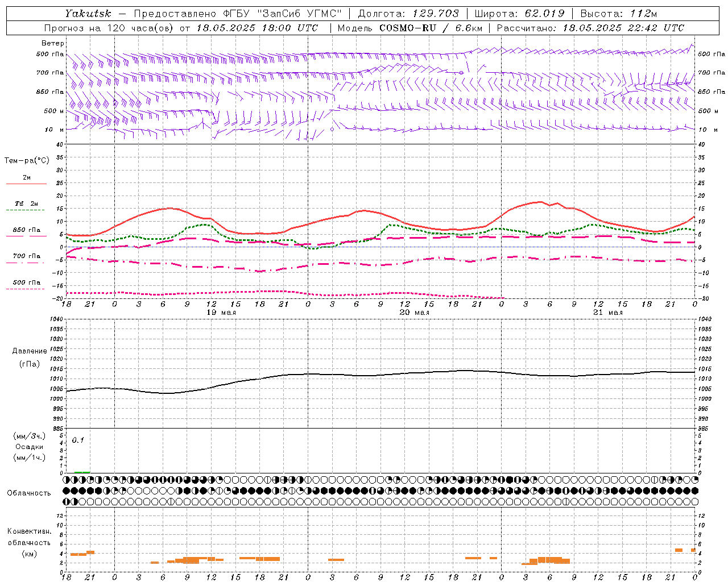Click the green precipitation bar

click(x=82, y=472)
